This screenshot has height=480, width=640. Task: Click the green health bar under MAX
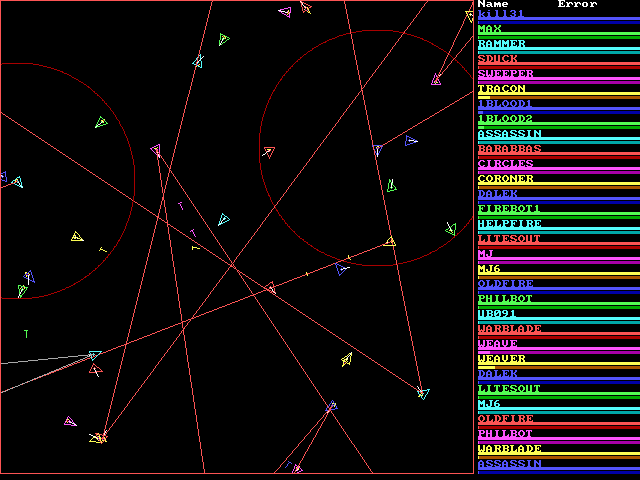coord(558,36)
